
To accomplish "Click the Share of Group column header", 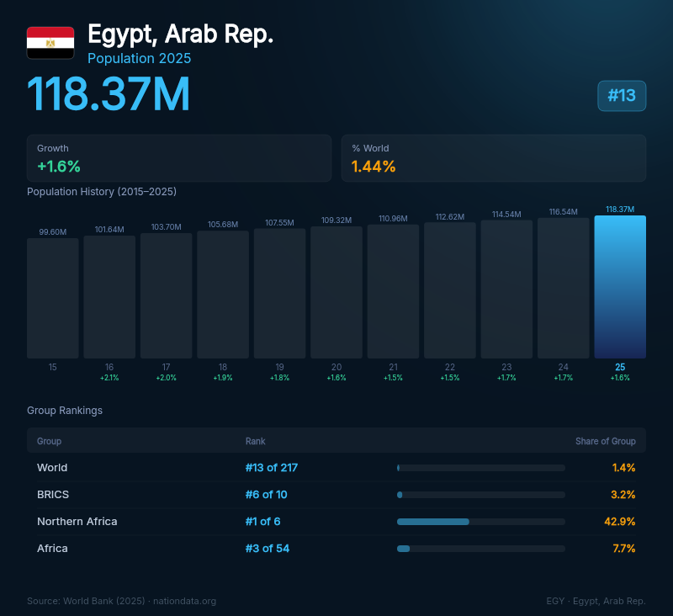I will coord(605,441).
